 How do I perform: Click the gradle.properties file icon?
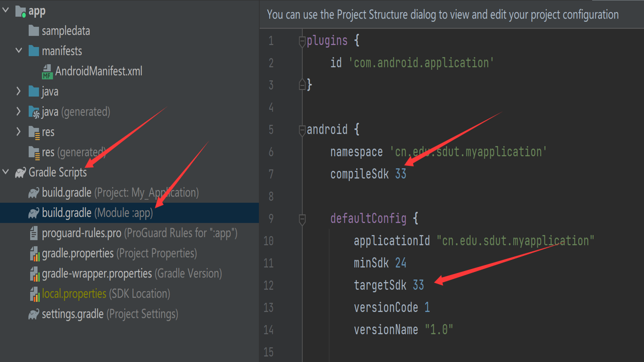pyautogui.click(x=34, y=254)
